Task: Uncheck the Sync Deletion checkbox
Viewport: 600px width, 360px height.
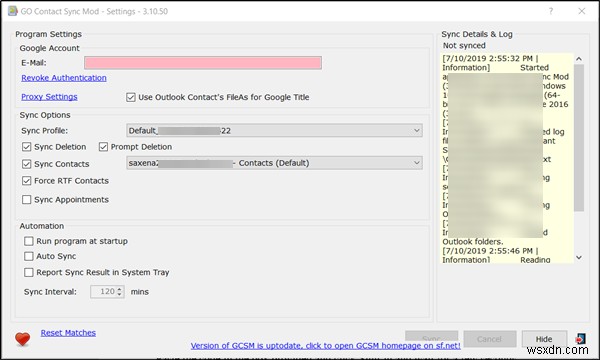Action: 26,147
